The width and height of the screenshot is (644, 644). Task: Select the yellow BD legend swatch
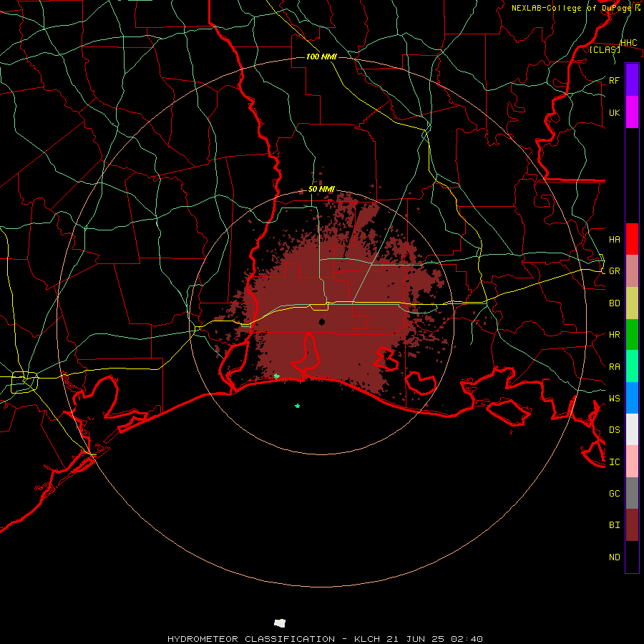632,303
